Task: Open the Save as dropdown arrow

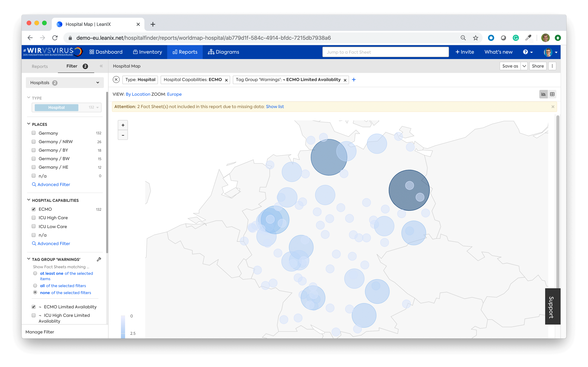Action: (x=524, y=66)
